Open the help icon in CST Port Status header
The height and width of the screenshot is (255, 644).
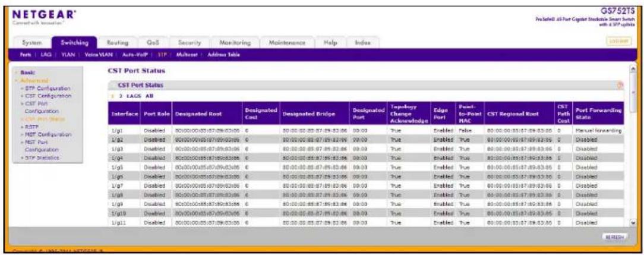tap(620, 85)
